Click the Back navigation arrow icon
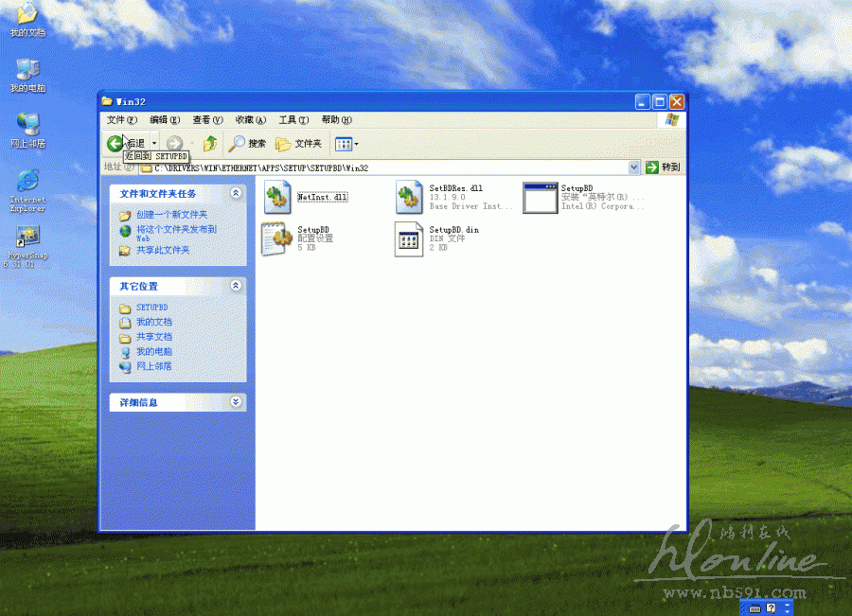The width and height of the screenshot is (852, 616). 115,144
